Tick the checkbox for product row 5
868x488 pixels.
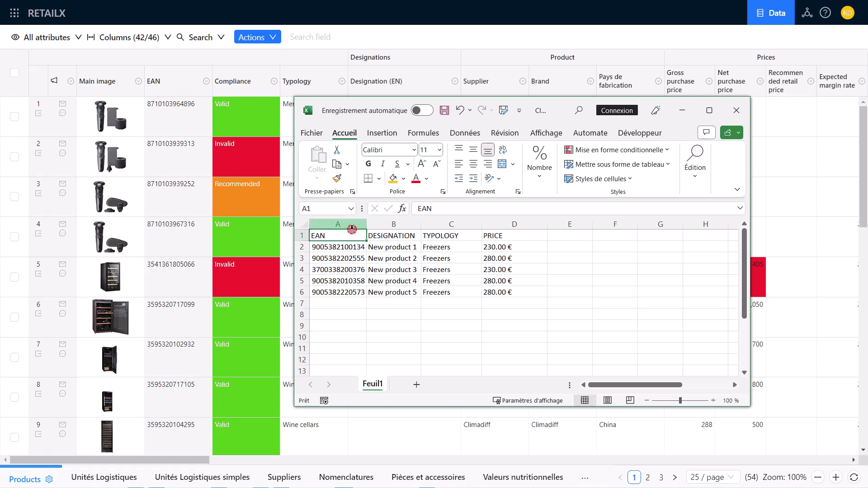14,277
